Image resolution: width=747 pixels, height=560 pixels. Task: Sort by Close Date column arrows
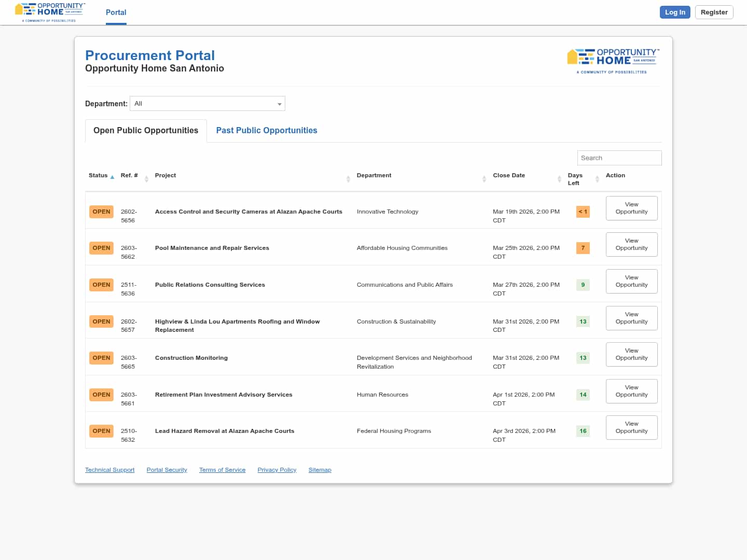tap(559, 179)
